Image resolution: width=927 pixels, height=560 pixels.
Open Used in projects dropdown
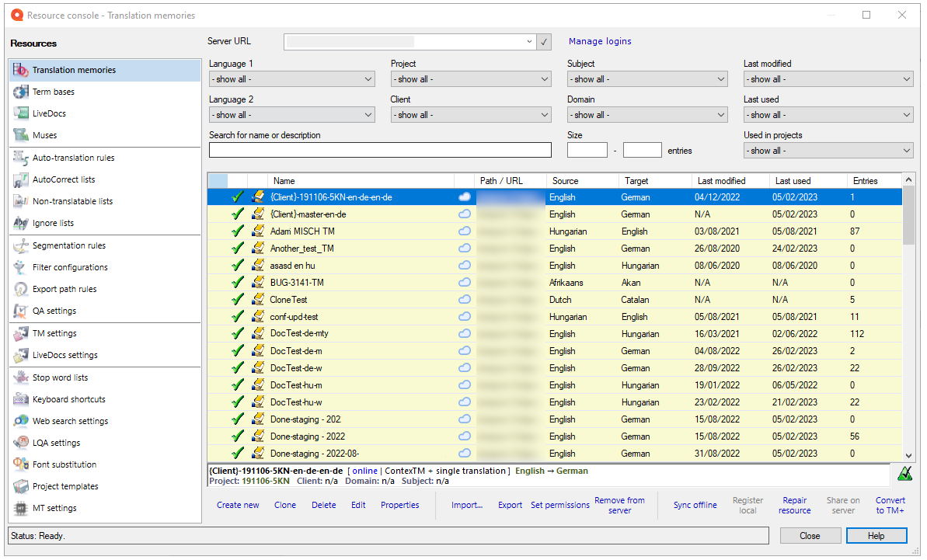[828, 151]
